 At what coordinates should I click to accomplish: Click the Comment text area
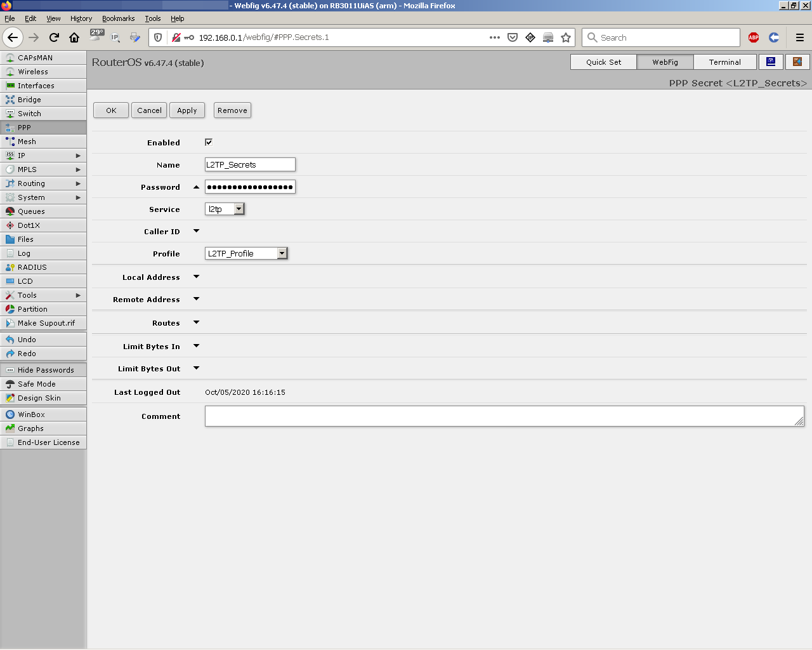click(504, 416)
